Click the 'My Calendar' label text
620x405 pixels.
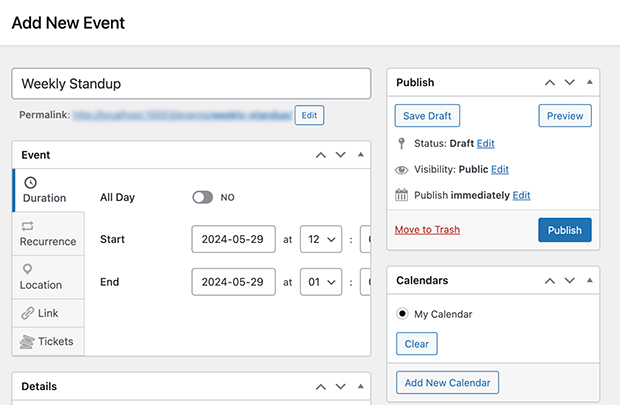click(443, 314)
